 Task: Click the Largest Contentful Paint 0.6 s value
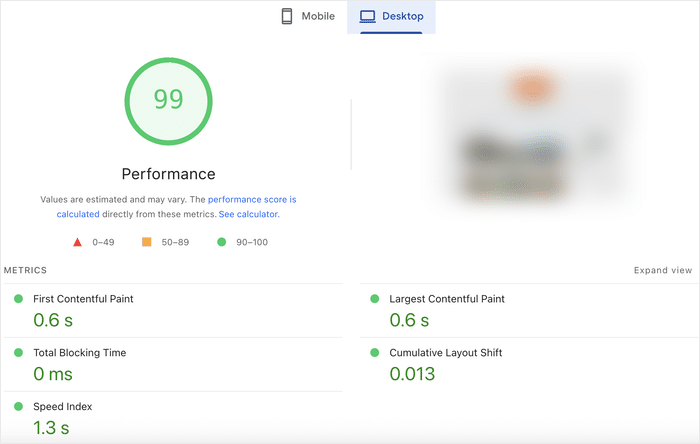pyautogui.click(x=409, y=320)
